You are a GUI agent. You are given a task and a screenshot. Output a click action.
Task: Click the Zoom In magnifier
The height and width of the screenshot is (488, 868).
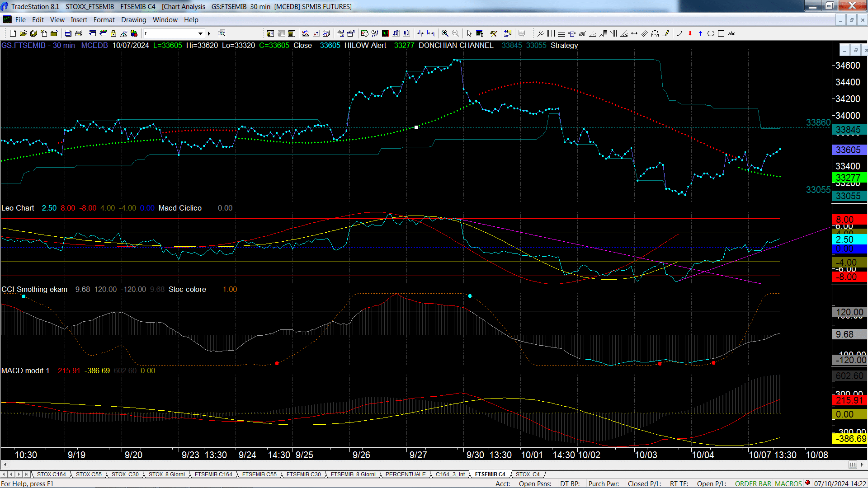pos(445,33)
